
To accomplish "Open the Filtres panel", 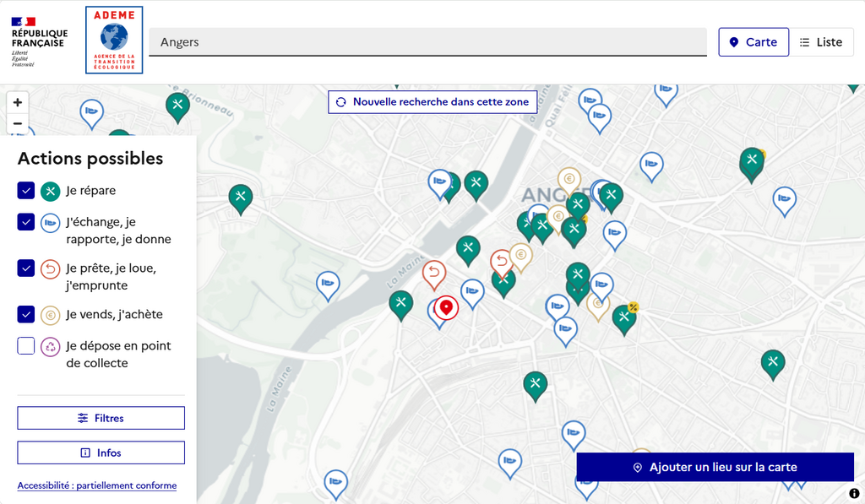I will point(101,418).
